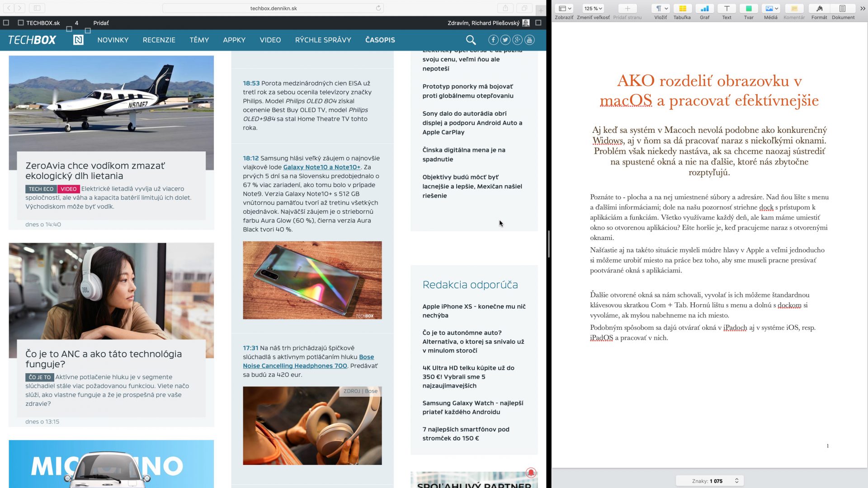Go forward in Safari history
This screenshot has height=488, width=868.
pyautogui.click(x=20, y=8)
